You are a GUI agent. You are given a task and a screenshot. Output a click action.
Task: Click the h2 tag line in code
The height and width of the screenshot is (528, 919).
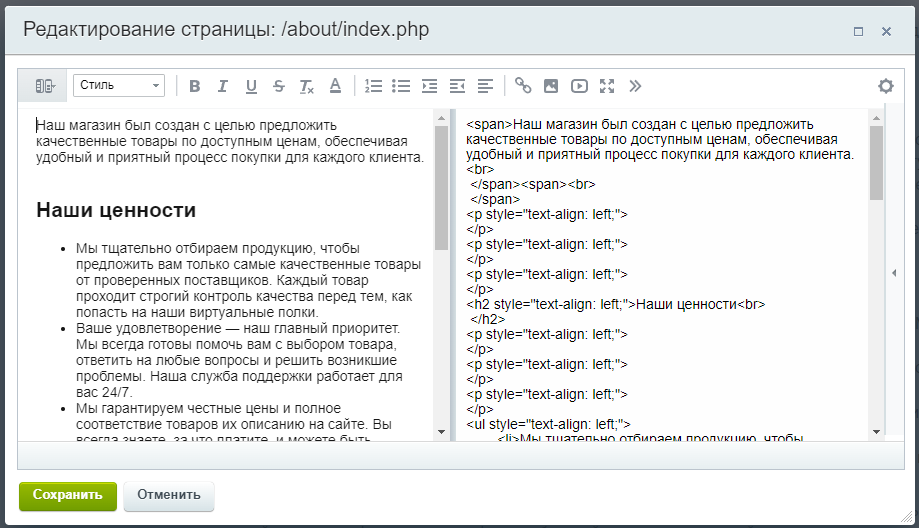point(616,304)
